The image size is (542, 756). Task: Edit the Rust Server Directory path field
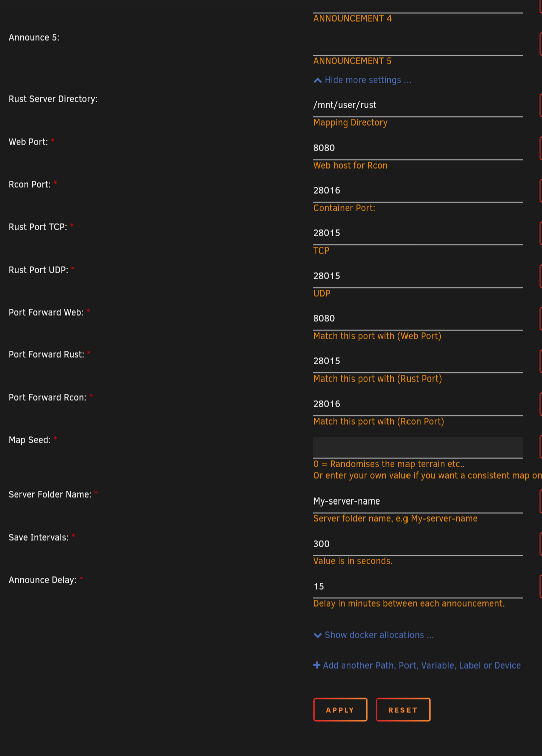418,105
